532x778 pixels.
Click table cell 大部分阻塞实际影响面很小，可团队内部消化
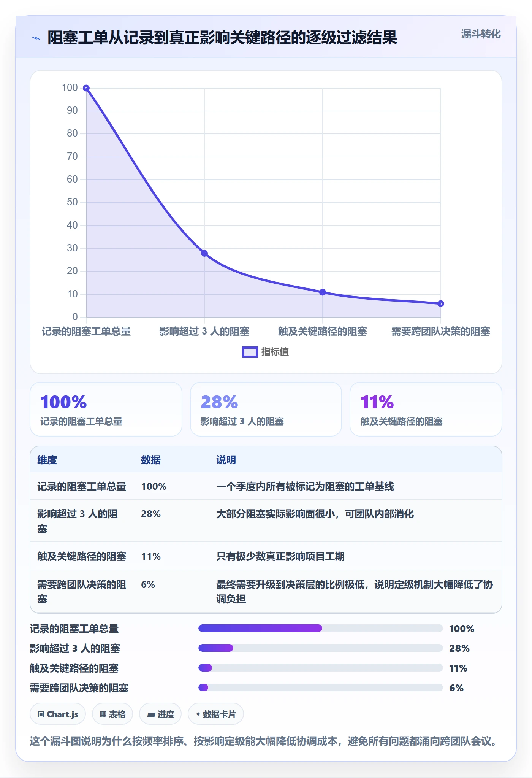[x=315, y=514]
